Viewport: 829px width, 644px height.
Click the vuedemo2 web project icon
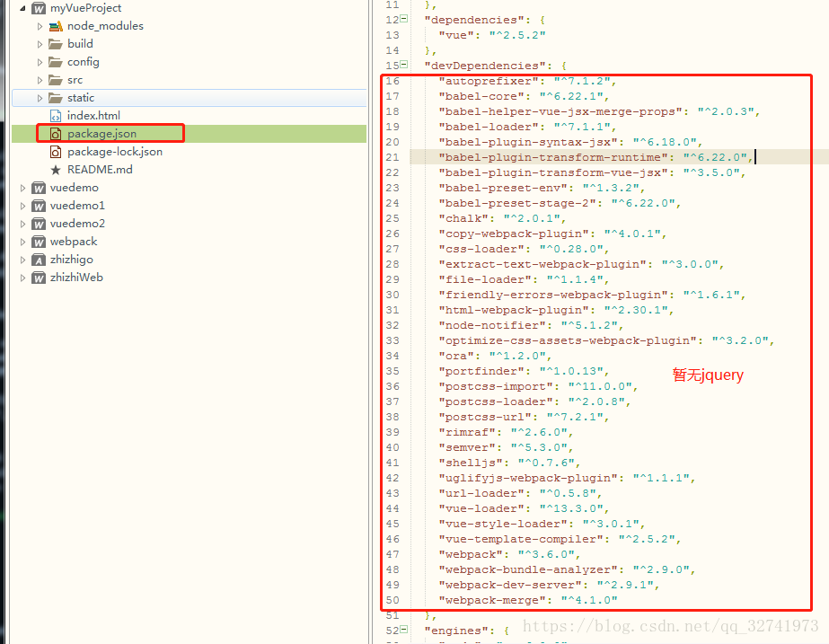(x=39, y=225)
